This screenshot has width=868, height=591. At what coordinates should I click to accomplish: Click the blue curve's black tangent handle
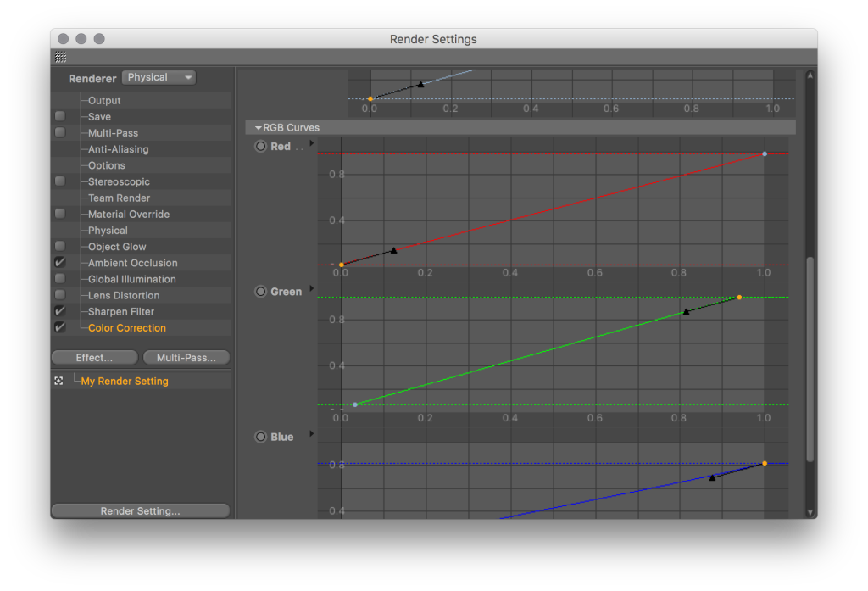712,477
